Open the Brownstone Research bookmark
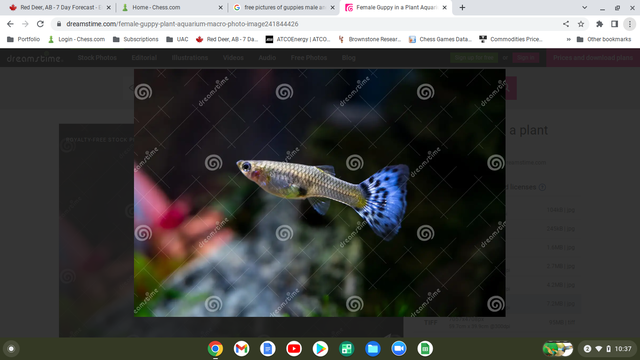This screenshot has height=360, width=640. [x=369, y=39]
